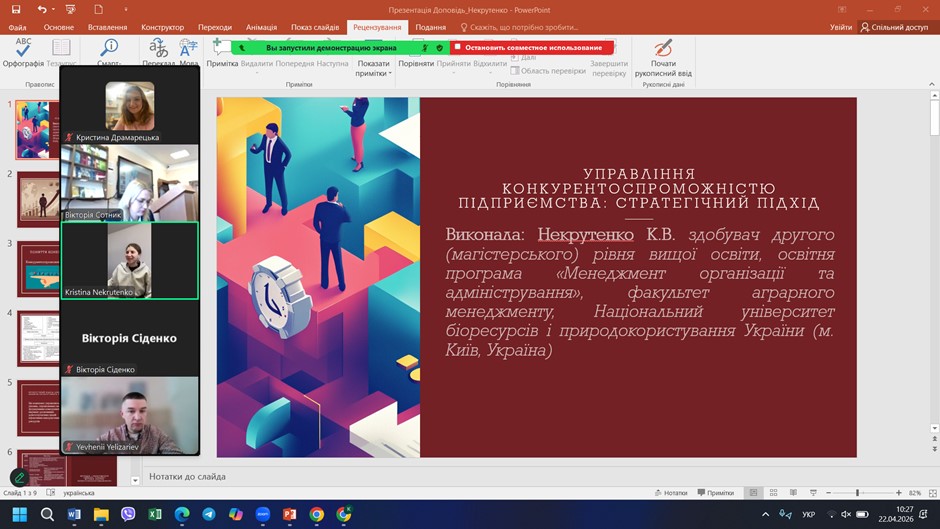Start slideshow from beginning in quick access

pyautogui.click(x=71, y=10)
